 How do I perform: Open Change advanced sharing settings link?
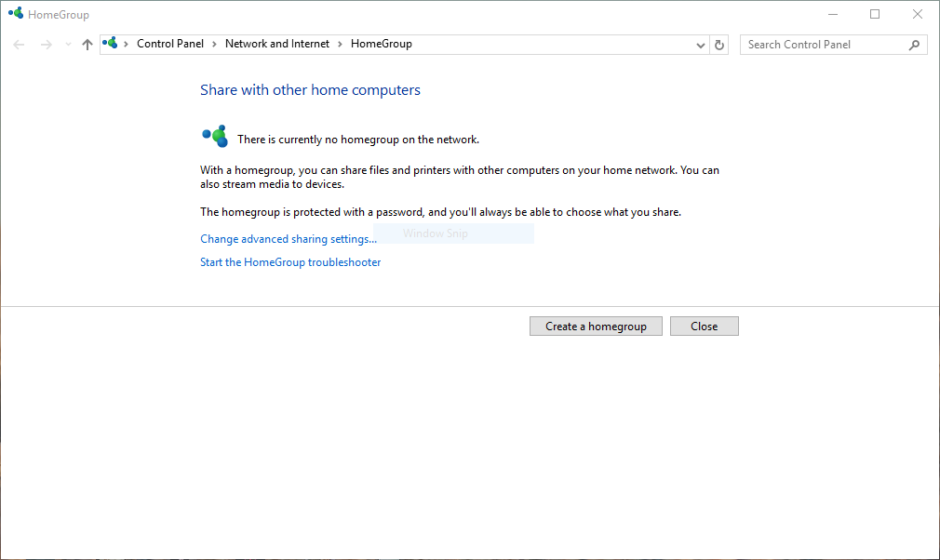289,239
